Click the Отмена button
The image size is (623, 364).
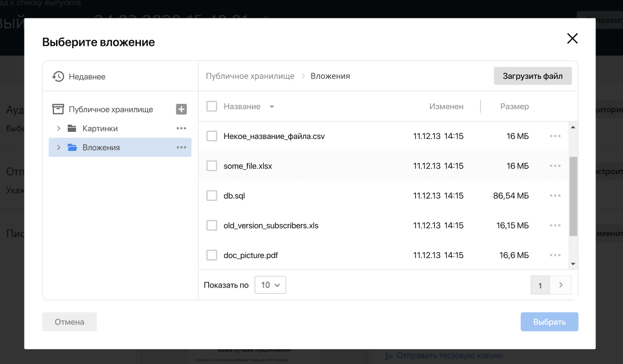(69, 322)
